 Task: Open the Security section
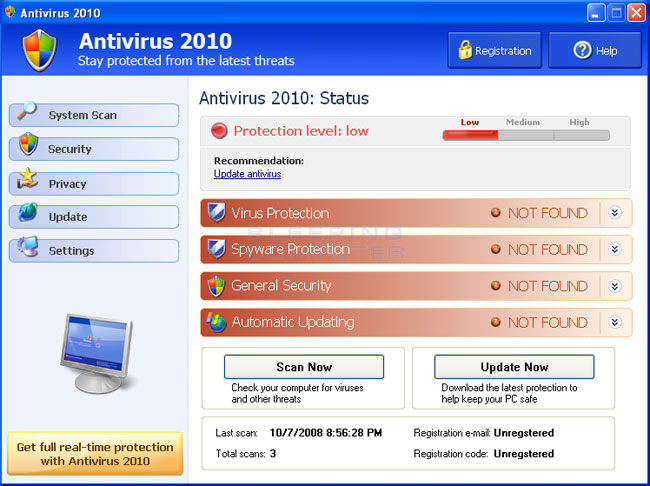tap(94, 149)
